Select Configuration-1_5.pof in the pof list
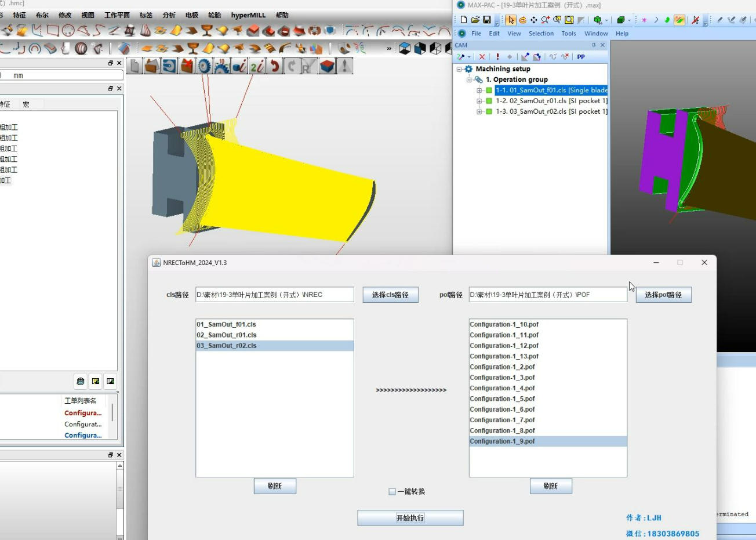The width and height of the screenshot is (756, 540). pos(502,399)
